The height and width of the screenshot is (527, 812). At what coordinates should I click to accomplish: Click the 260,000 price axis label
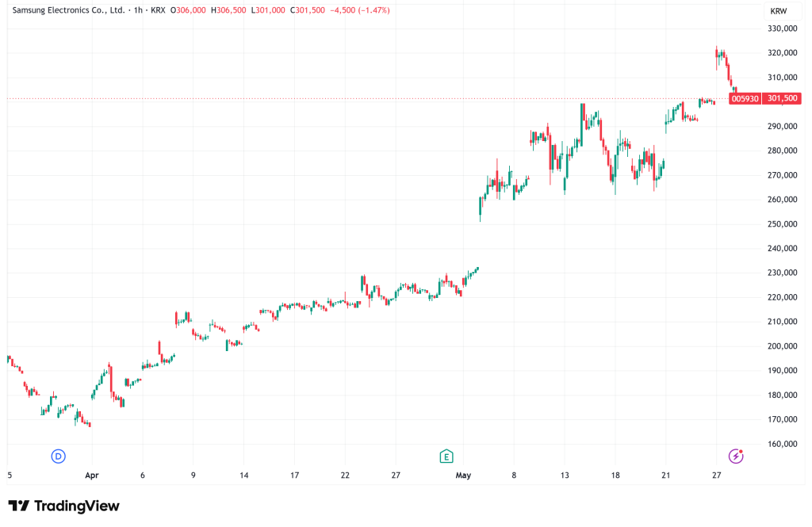pos(782,199)
